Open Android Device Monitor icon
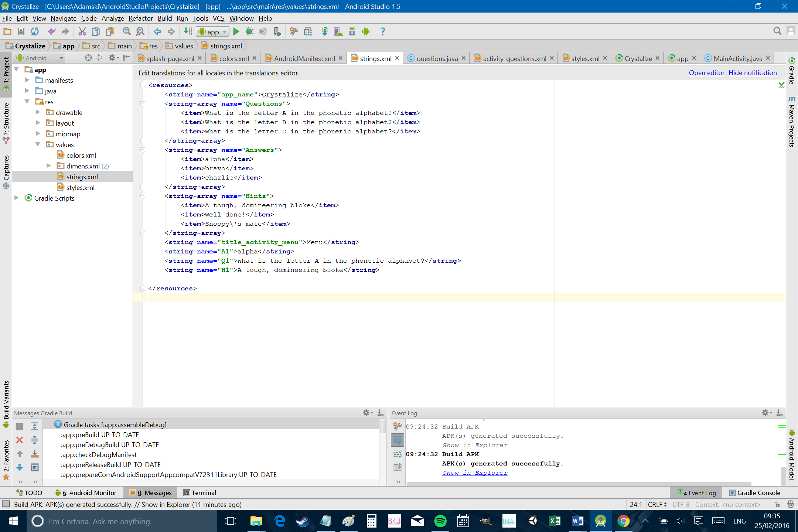798x532 pixels. [366, 32]
